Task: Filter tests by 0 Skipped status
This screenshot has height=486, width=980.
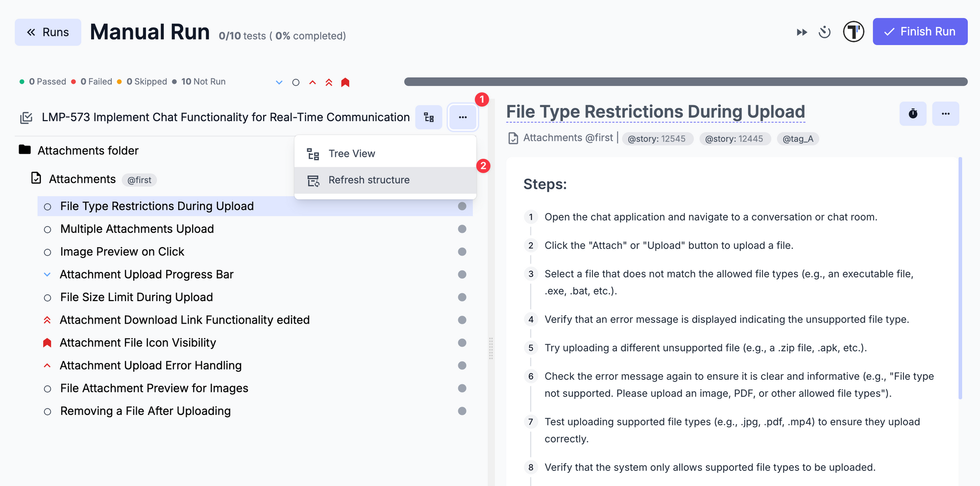Action: click(142, 81)
